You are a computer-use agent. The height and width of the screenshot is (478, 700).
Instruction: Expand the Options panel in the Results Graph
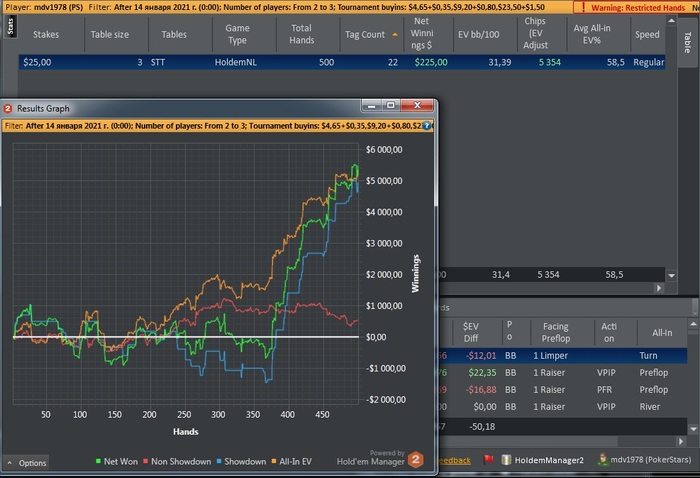tap(27, 463)
